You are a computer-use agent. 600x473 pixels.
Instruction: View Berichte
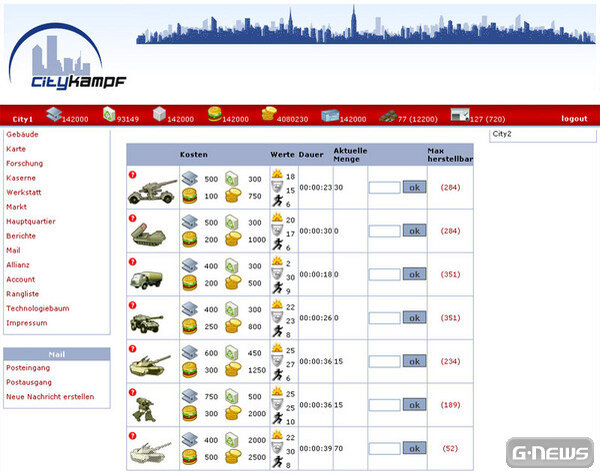click(21, 236)
